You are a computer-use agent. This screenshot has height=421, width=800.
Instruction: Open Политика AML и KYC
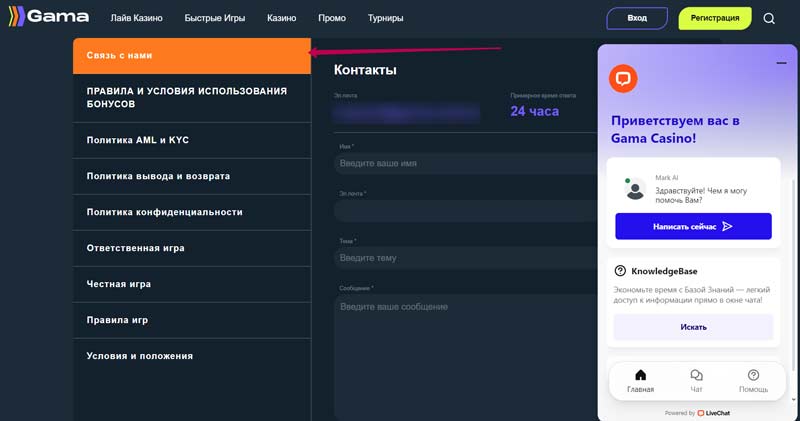192,140
